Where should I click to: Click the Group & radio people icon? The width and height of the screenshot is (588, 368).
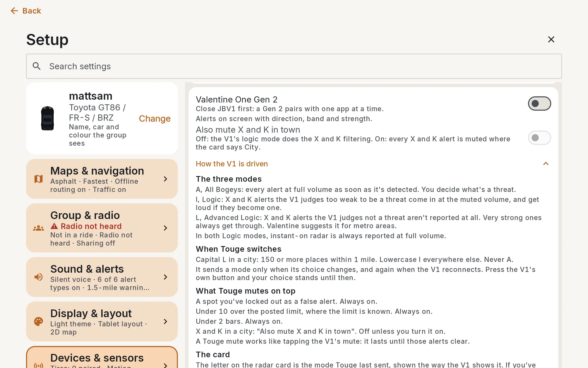click(39, 228)
